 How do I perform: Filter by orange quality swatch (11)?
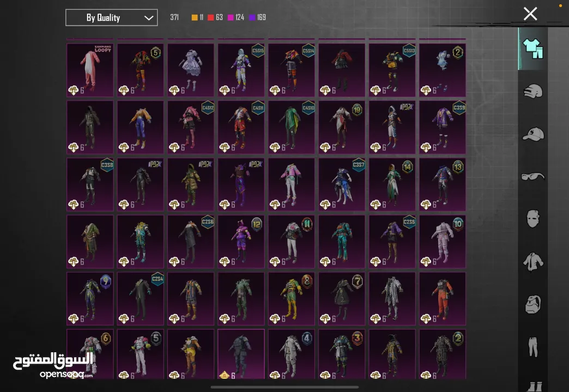pyautogui.click(x=195, y=17)
